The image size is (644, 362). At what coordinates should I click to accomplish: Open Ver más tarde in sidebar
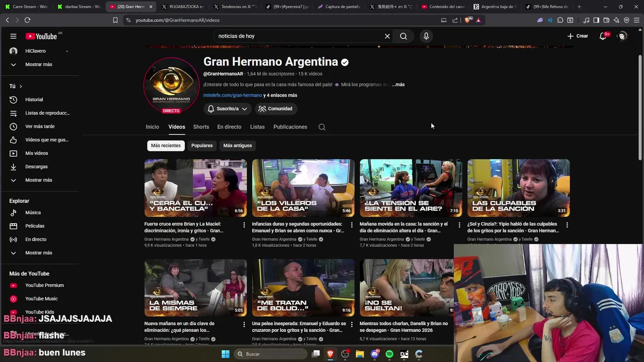[39, 126]
